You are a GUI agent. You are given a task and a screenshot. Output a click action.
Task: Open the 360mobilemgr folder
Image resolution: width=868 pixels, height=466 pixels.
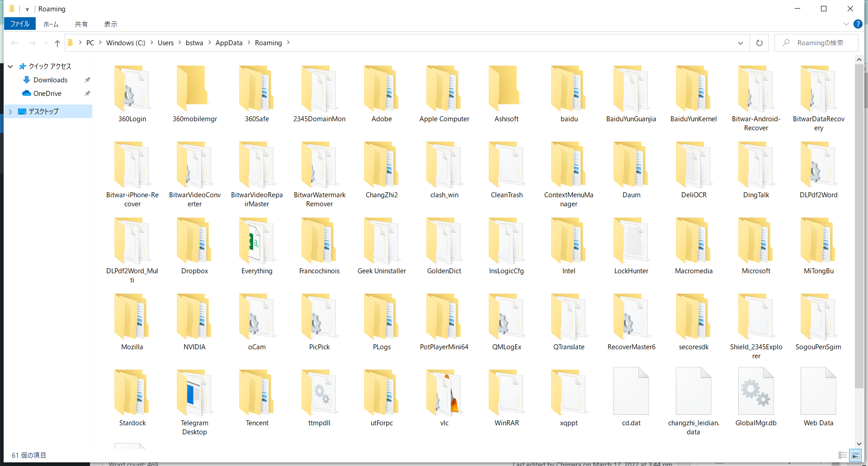(x=194, y=94)
